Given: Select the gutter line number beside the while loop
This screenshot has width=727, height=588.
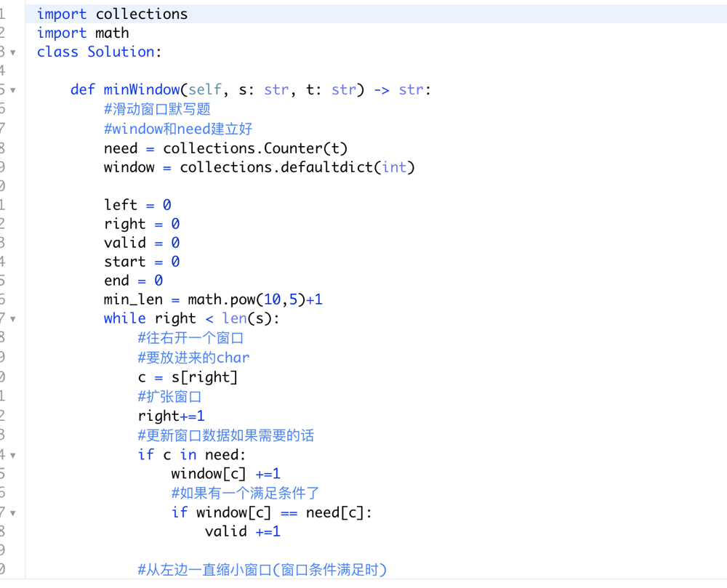Looking at the screenshot, I should [4, 318].
